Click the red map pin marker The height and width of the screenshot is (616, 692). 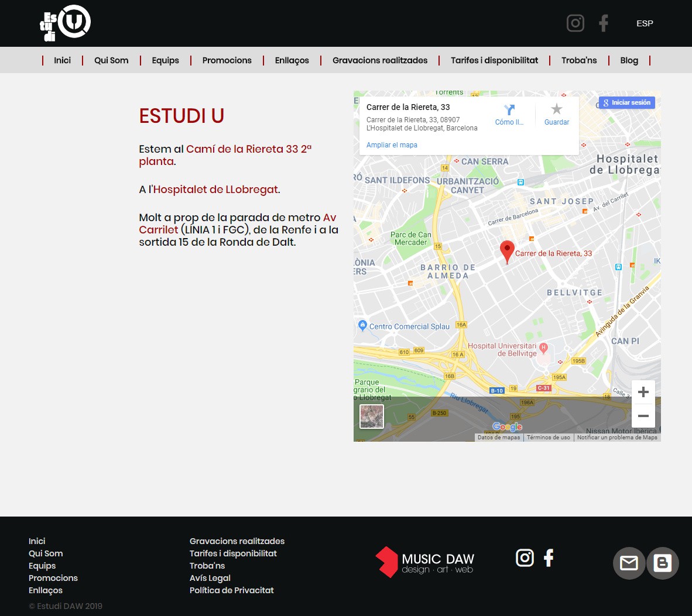click(x=507, y=251)
